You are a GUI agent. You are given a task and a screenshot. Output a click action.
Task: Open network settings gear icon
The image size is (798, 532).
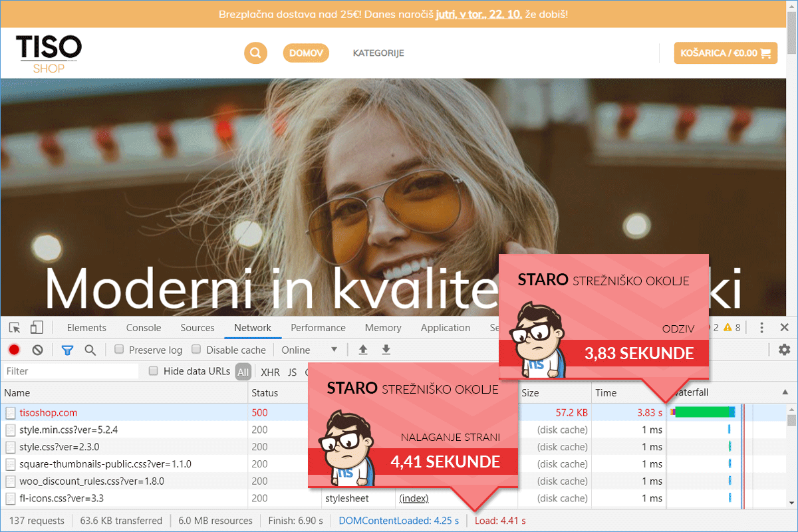pos(784,350)
